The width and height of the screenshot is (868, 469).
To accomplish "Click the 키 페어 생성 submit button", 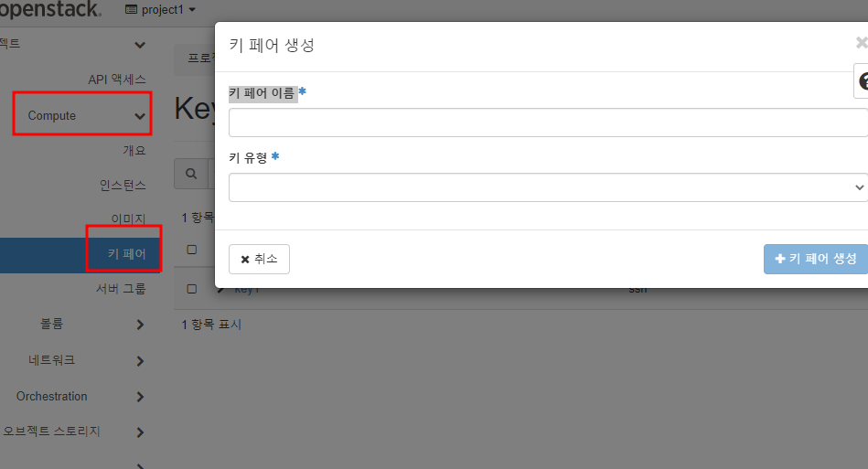I will coord(816,259).
